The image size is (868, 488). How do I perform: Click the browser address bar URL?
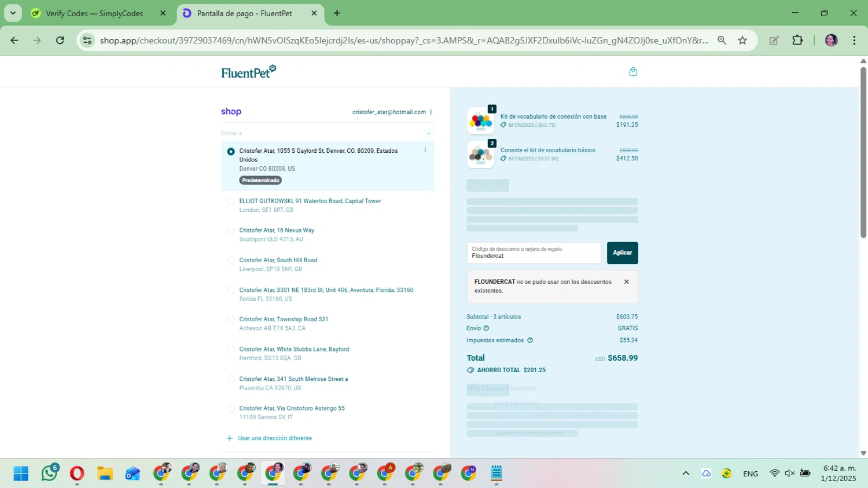pyautogui.click(x=404, y=41)
